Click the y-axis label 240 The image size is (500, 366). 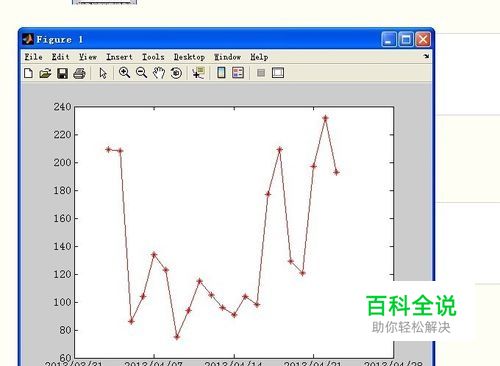pyautogui.click(x=62, y=107)
